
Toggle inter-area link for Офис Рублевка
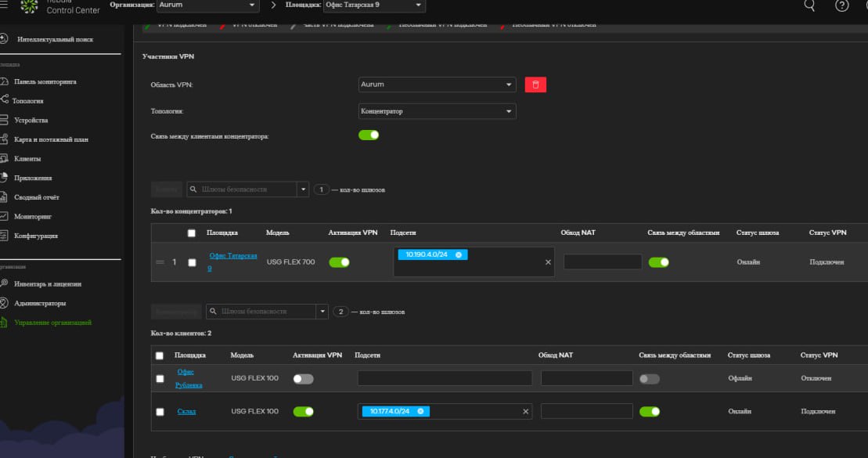coord(650,379)
